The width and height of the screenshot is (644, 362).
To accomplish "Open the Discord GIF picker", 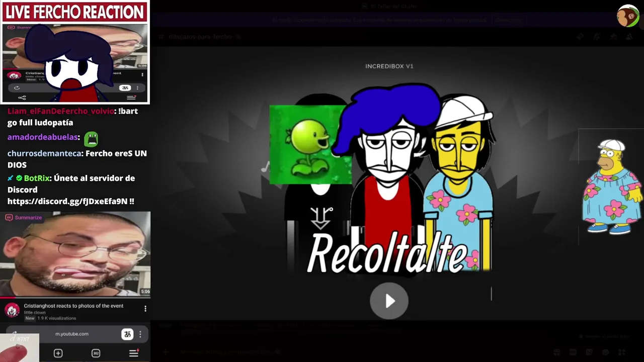I will pos(573,352).
